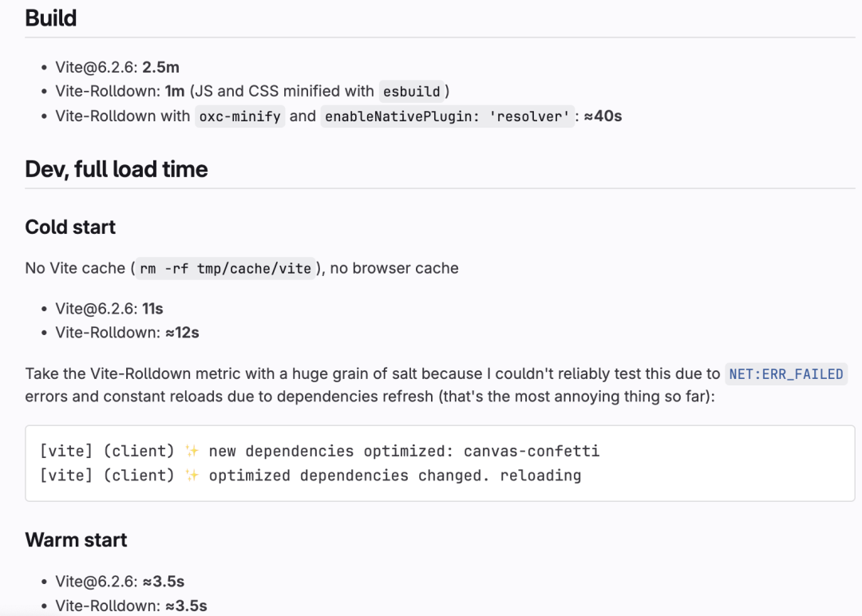Click the Build heading
The height and width of the screenshot is (616, 862).
click(50, 18)
